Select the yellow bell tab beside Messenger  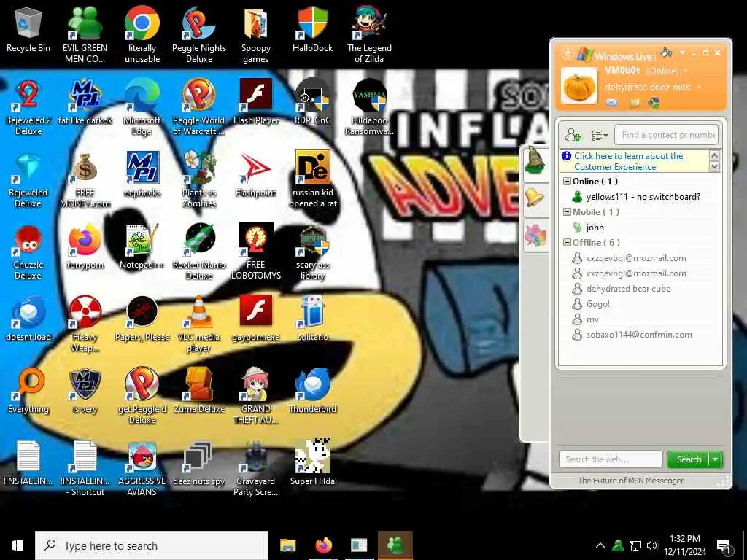pyautogui.click(x=535, y=197)
